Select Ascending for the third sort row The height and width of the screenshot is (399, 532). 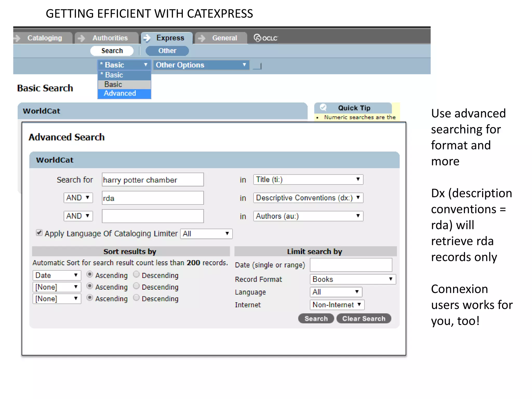[90, 298]
